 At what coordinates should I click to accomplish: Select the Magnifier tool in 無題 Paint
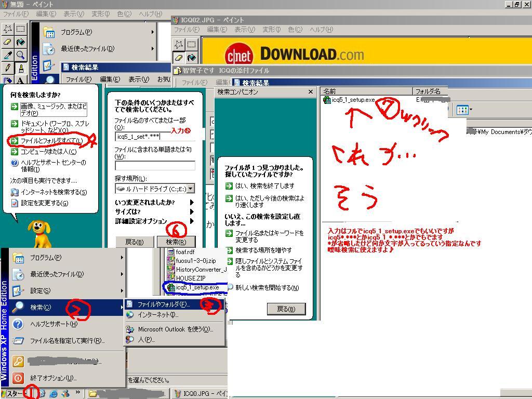[20, 55]
